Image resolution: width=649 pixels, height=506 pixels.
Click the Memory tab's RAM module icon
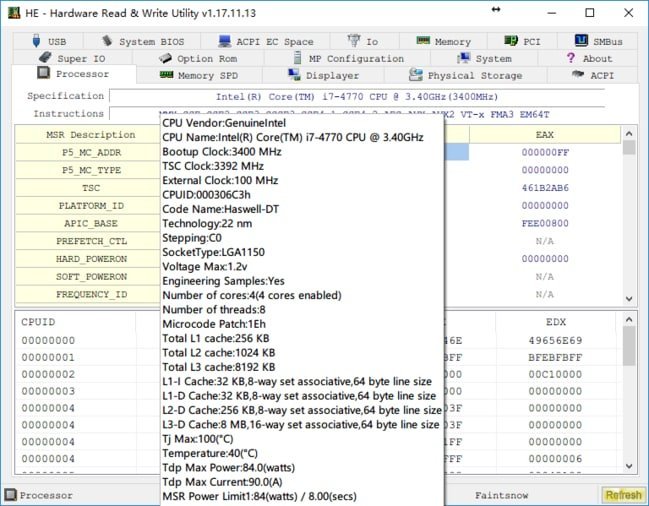pos(424,41)
